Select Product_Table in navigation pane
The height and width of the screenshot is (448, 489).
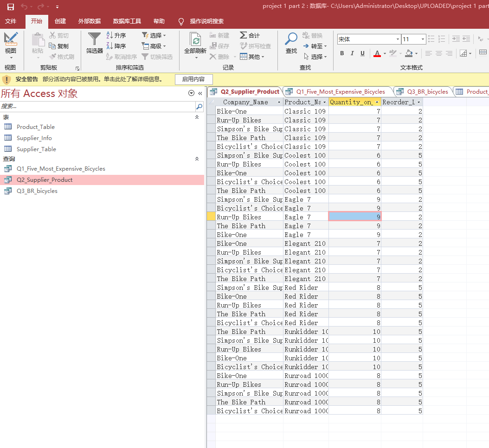(x=36, y=127)
